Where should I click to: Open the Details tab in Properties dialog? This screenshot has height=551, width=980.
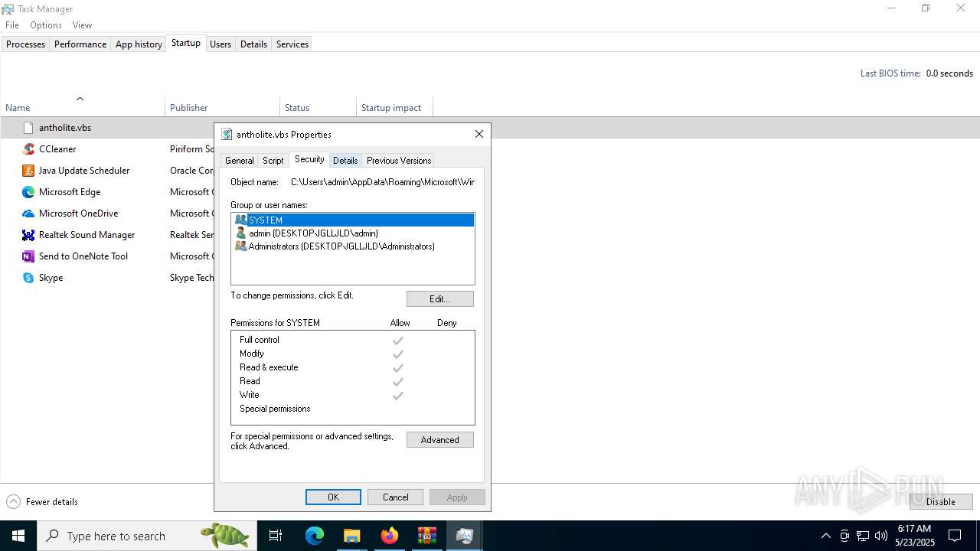[345, 161]
